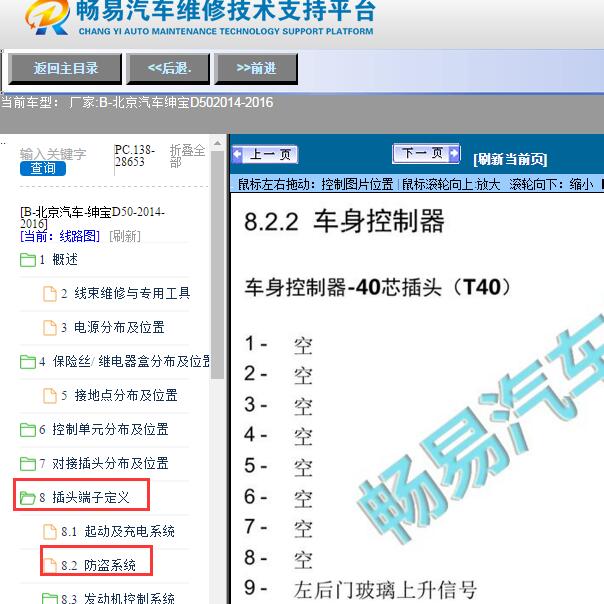Go forward using >>前进 button
Screen dimensions: 604x604
tap(256, 69)
